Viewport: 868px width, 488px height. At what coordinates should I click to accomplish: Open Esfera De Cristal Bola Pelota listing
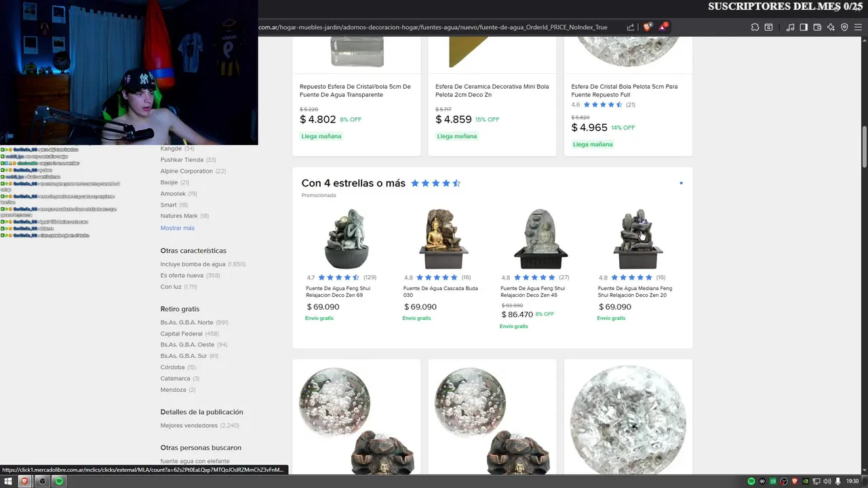tap(624, 90)
